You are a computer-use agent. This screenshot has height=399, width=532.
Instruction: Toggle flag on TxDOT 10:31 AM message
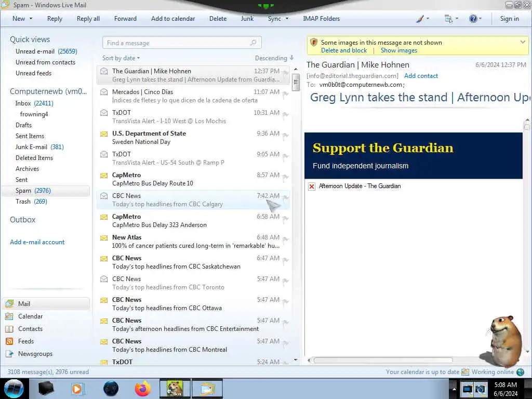click(286, 114)
